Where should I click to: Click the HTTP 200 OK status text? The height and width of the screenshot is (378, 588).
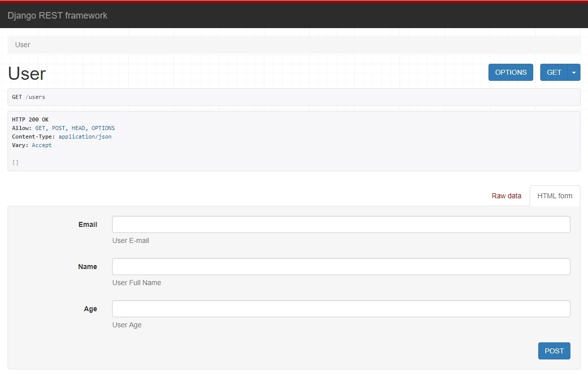coord(30,119)
